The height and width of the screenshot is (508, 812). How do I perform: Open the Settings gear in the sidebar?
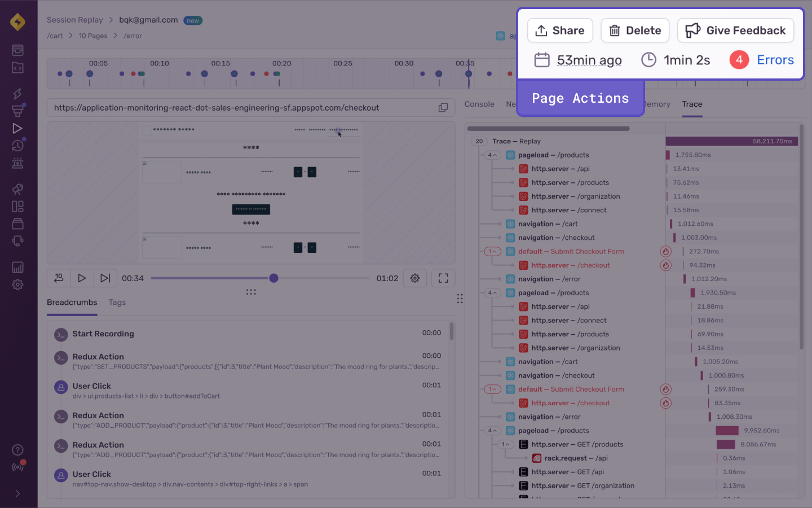[17, 284]
